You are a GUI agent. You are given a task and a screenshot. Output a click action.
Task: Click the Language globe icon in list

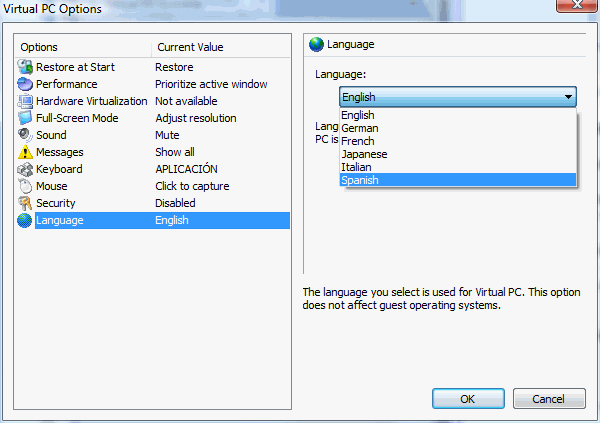tap(25, 220)
